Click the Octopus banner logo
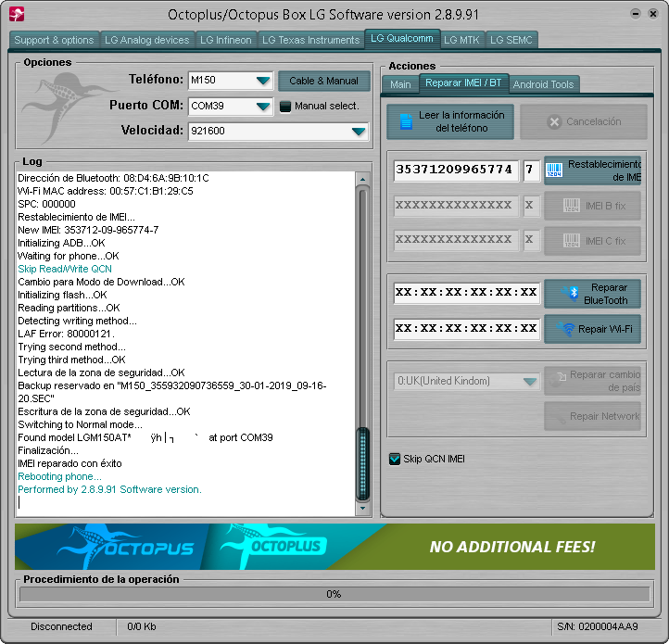669x644 pixels. pyautogui.click(x=125, y=547)
